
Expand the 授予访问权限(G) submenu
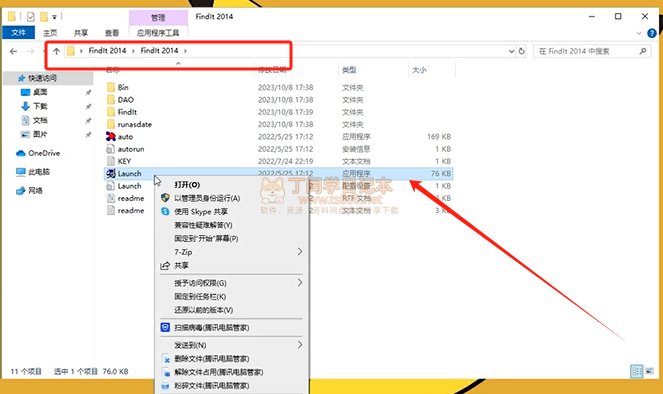click(x=232, y=283)
